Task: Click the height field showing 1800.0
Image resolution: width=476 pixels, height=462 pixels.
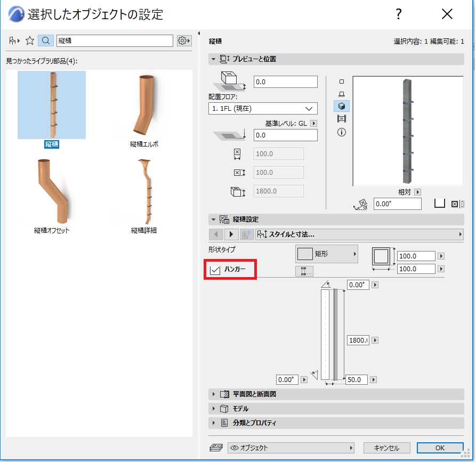Action: coord(278,191)
